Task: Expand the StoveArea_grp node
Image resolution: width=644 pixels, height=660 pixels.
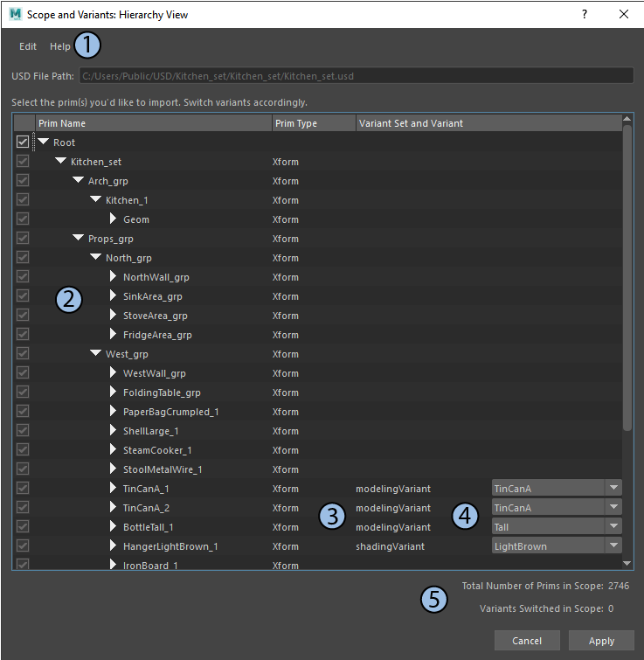Action: click(x=113, y=315)
